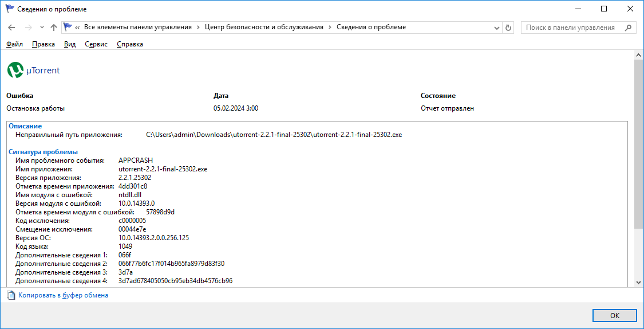This screenshot has height=329, width=644.
Task: Click the value 3d7ad678405050cb95eb34db4576cb96
Action: click(175, 281)
